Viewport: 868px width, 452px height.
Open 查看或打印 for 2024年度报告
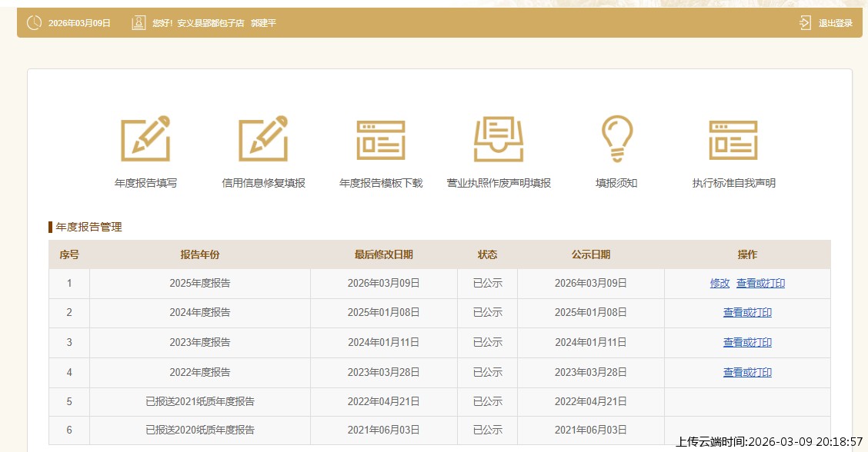pyautogui.click(x=747, y=313)
